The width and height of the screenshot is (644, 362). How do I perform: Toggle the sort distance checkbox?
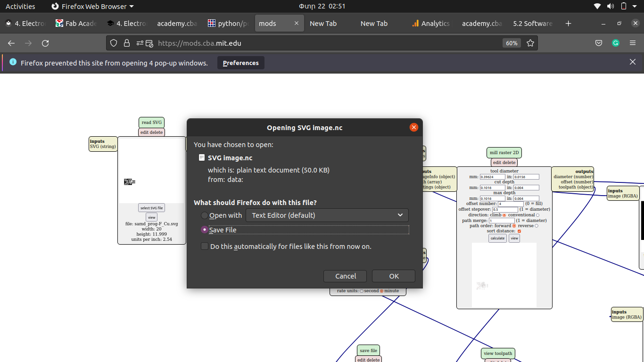click(519, 231)
